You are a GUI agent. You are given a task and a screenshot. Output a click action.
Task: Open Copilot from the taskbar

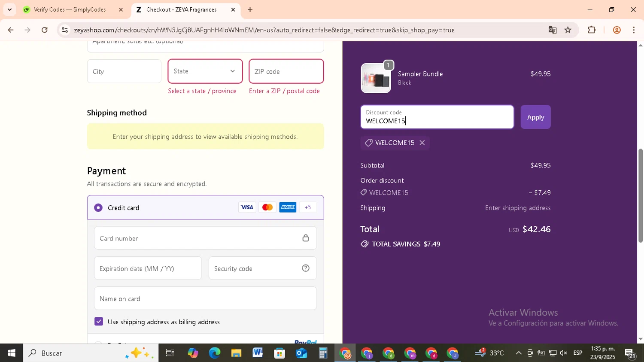(x=193, y=353)
